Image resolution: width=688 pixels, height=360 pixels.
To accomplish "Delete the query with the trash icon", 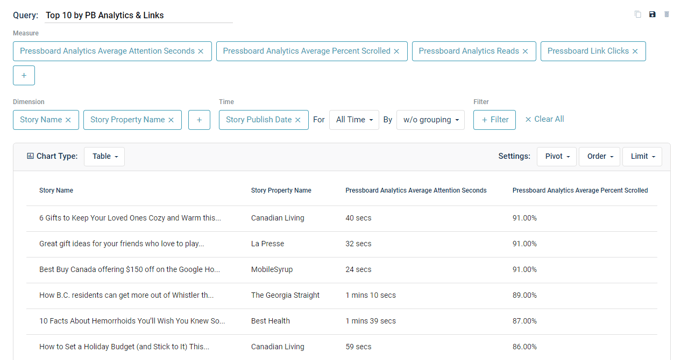I will tap(666, 14).
